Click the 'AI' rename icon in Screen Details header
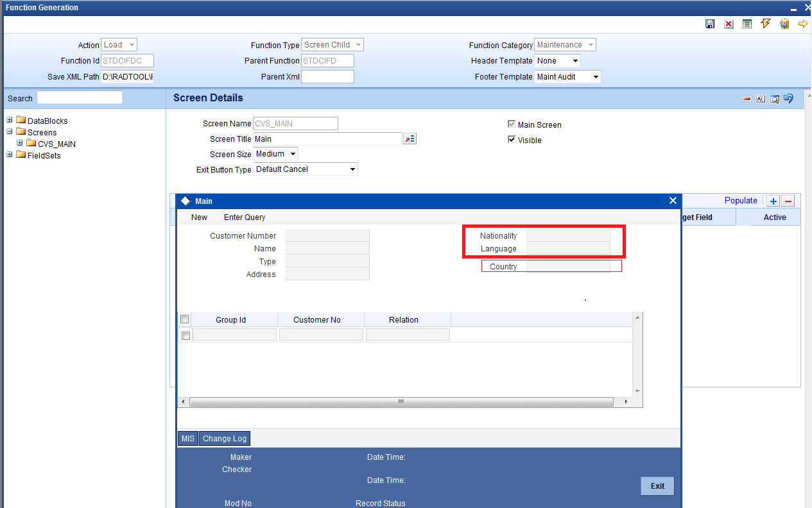Screen dimensions: 812x508 coord(761,99)
